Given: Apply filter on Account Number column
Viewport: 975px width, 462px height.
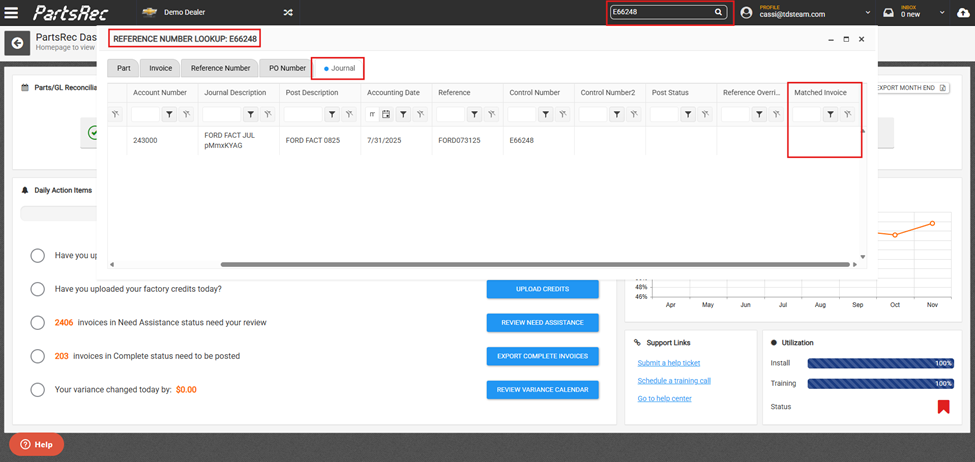Looking at the screenshot, I should pos(169,114).
